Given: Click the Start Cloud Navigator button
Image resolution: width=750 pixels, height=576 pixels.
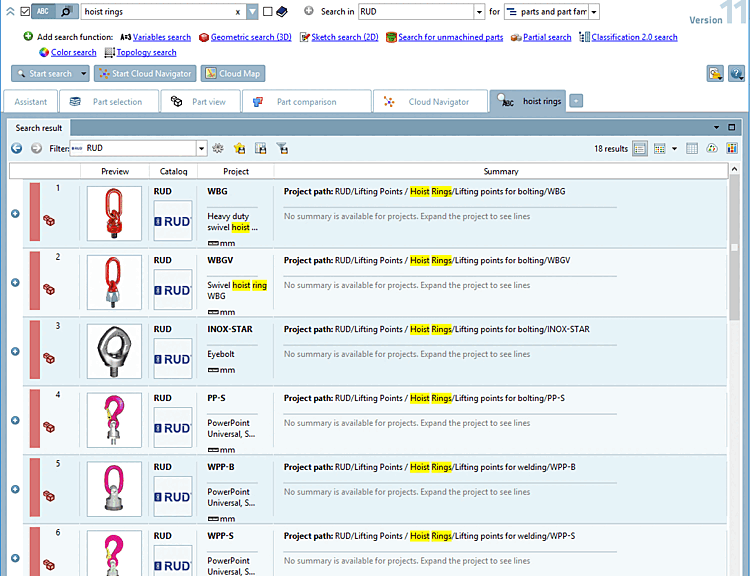Looking at the screenshot, I should [x=145, y=74].
